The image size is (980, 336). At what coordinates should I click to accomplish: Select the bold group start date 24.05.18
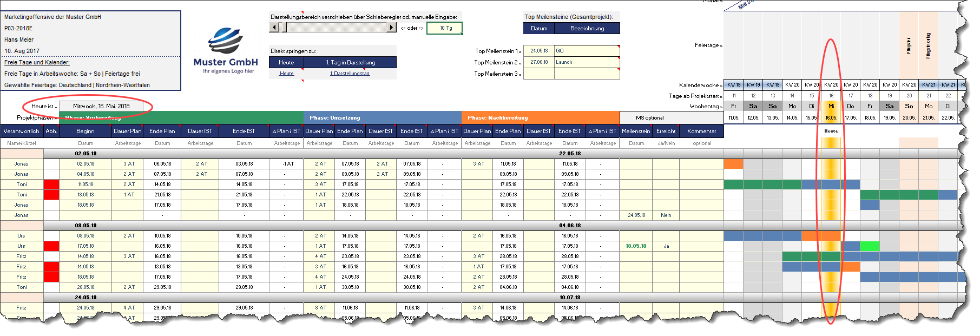(x=85, y=298)
